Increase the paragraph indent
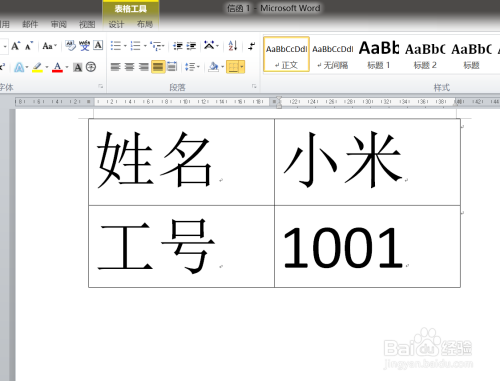 tap(191, 46)
